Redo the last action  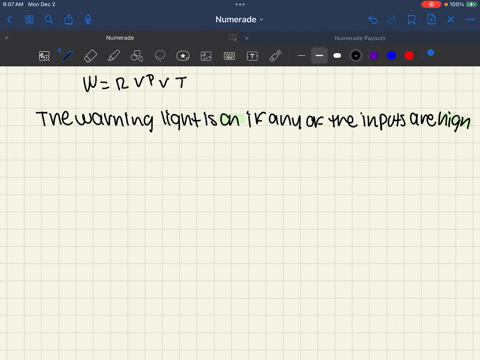[x=392, y=20]
